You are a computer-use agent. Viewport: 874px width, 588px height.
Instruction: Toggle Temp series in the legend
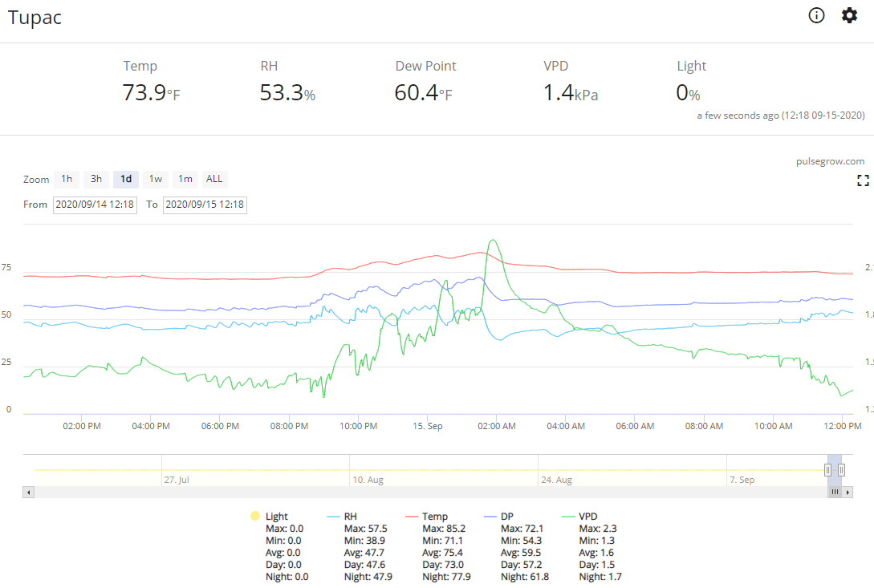tap(435, 516)
